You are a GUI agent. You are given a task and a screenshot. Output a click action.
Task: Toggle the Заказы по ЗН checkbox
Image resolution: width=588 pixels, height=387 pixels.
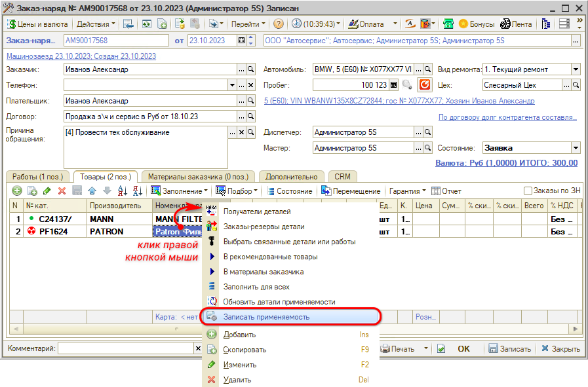pos(528,191)
